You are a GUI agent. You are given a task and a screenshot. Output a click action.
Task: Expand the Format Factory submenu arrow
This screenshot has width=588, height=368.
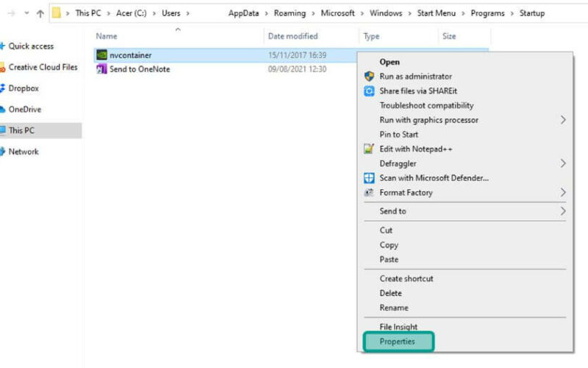[563, 192]
